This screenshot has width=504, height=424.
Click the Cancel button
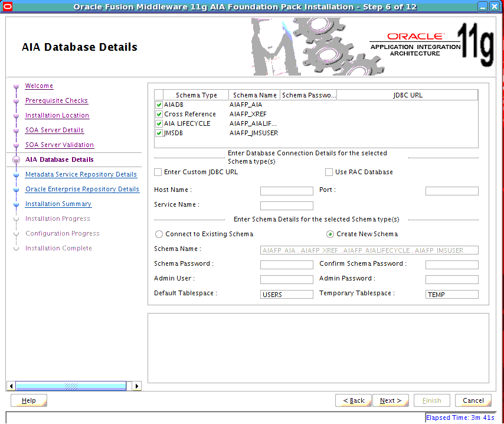(x=473, y=400)
